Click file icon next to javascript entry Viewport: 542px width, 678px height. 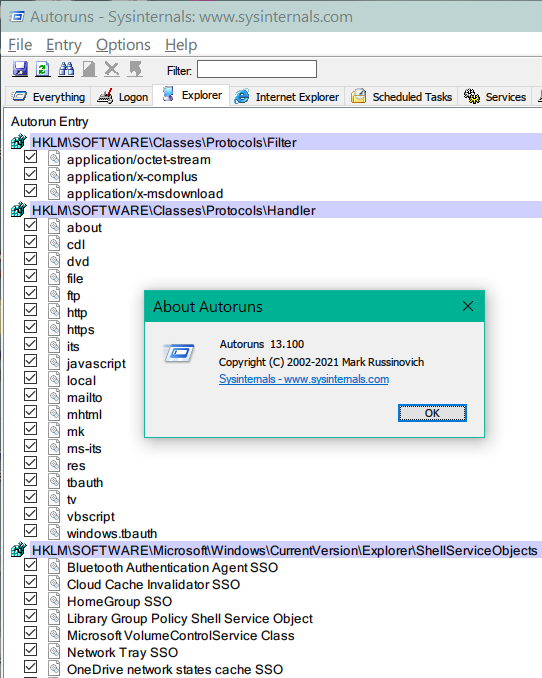point(54,362)
